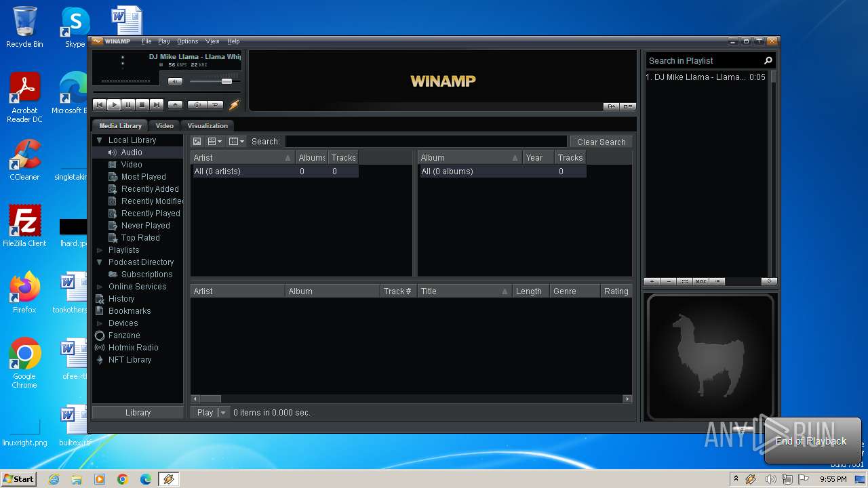Click the Previous track button
The image size is (868, 488).
click(100, 105)
